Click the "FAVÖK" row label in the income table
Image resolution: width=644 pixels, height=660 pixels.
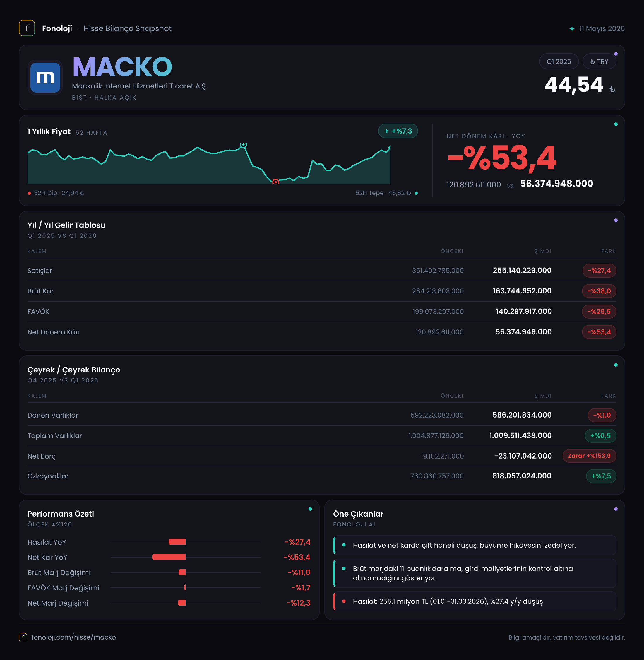pyautogui.click(x=38, y=312)
